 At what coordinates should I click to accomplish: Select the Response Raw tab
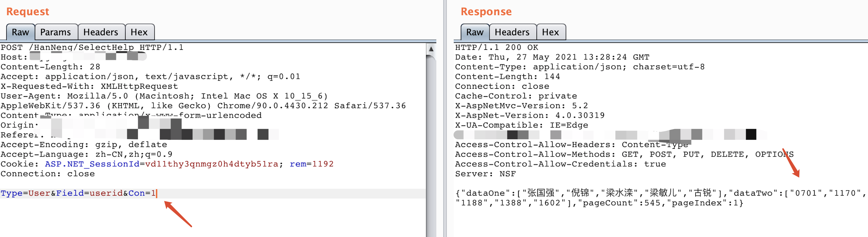[474, 32]
